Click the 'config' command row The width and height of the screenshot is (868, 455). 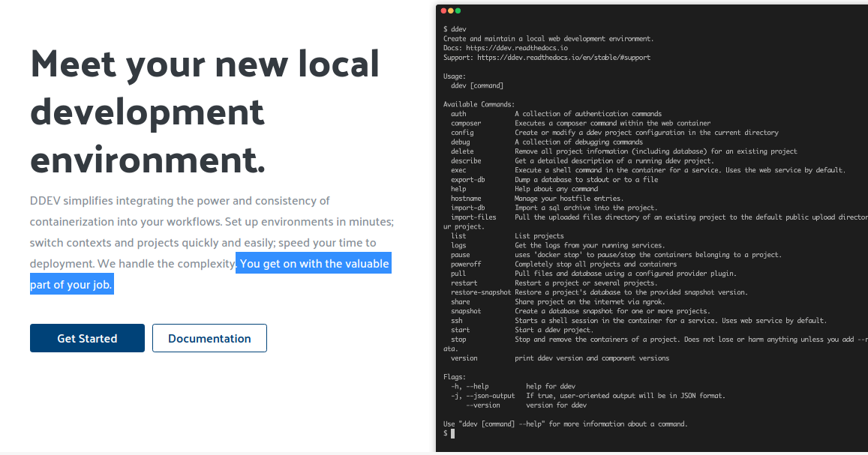click(614, 132)
